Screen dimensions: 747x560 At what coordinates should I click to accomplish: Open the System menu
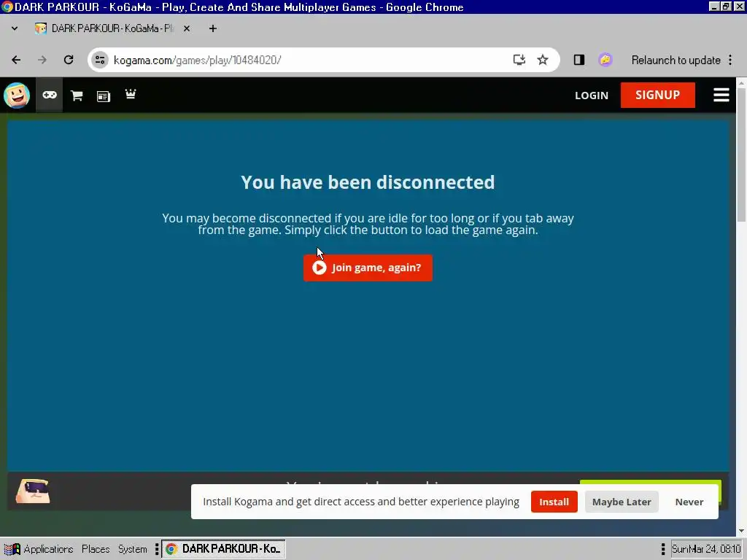(133, 549)
